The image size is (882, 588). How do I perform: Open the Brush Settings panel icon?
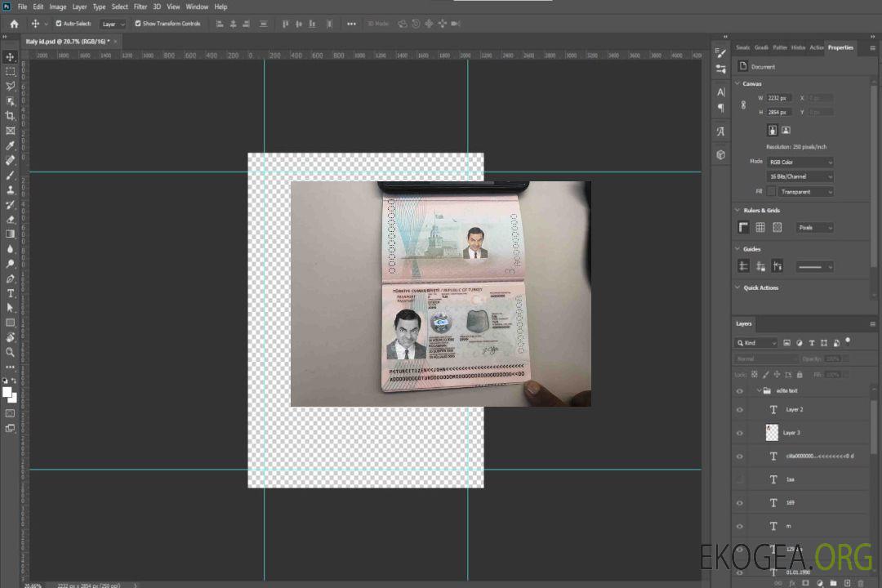pyautogui.click(x=721, y=53)
